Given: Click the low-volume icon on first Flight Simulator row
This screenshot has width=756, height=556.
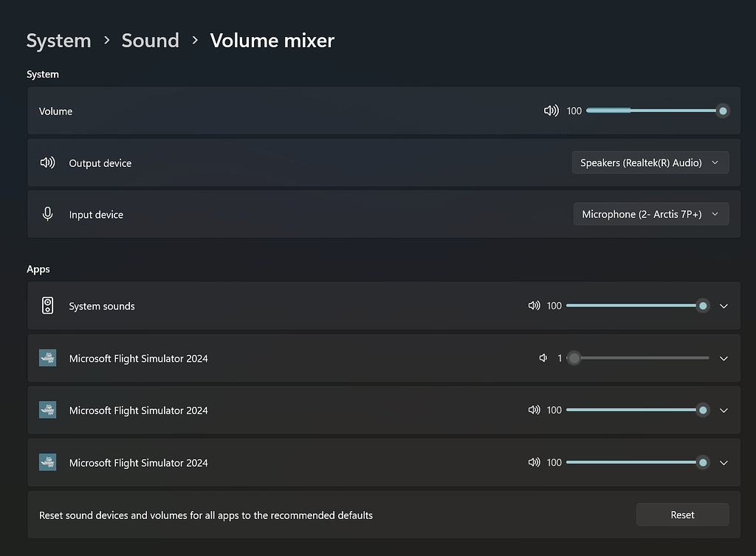Looking at the screenshot, I should pos(543,357).
